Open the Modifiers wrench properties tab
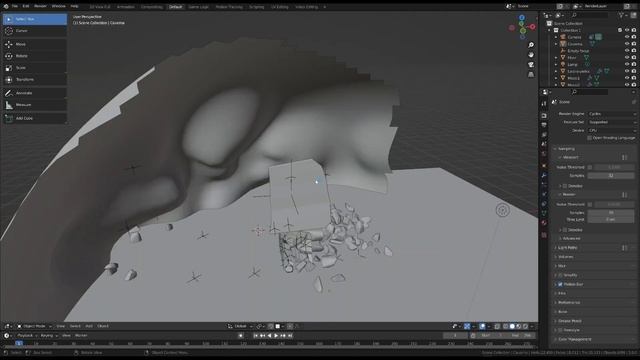640x360 pixels. [544, 175]
